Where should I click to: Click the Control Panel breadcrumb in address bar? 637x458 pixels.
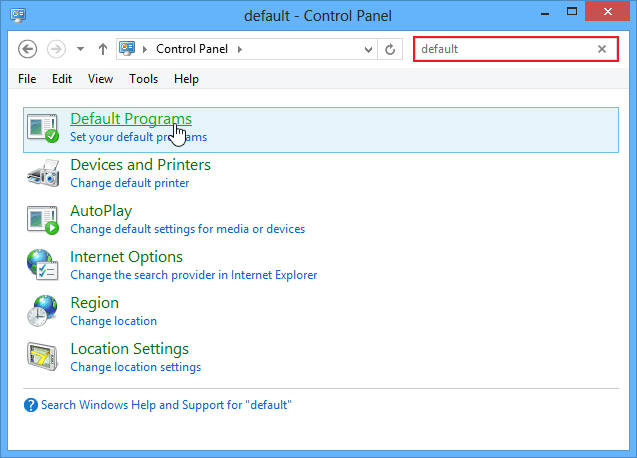tap(192, 49)
